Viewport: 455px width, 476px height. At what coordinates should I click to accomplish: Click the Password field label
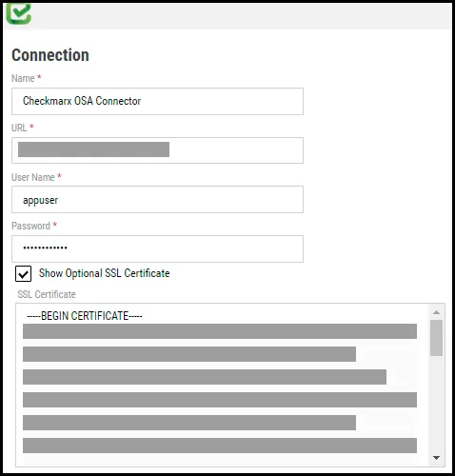tap(34, 226)
